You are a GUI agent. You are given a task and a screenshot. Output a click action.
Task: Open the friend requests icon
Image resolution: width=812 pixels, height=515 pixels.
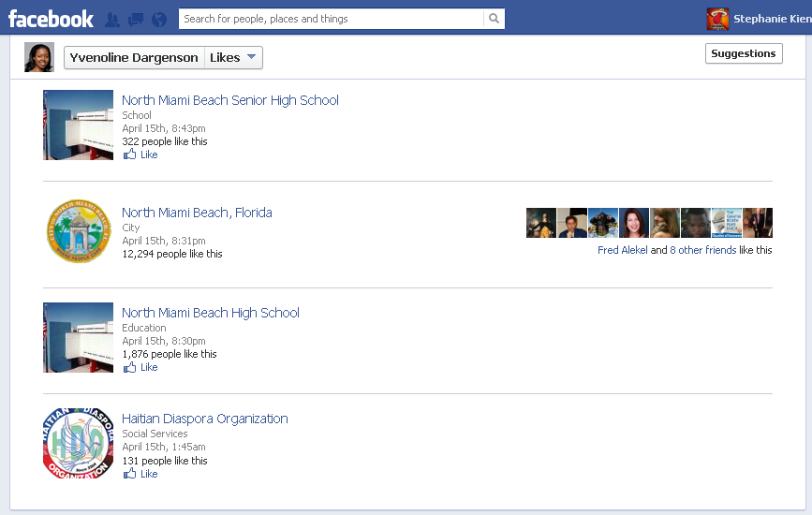(112, 19)
